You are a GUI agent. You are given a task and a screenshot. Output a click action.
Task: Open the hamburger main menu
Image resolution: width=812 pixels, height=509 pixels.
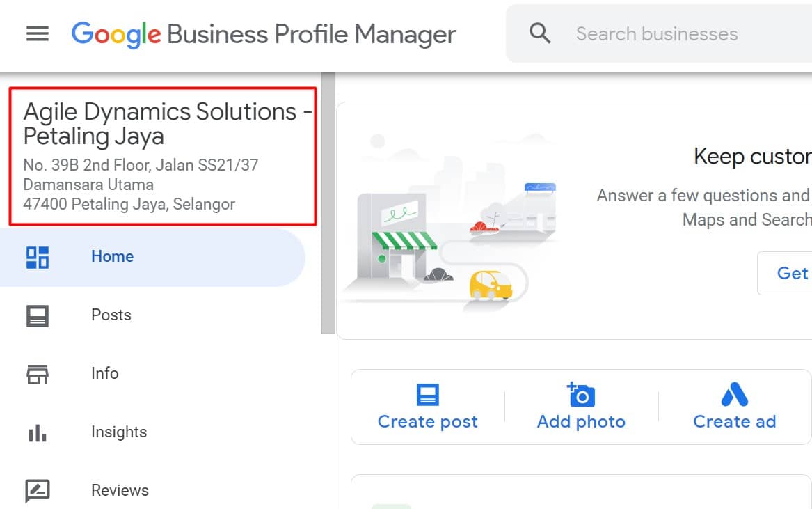38,34
